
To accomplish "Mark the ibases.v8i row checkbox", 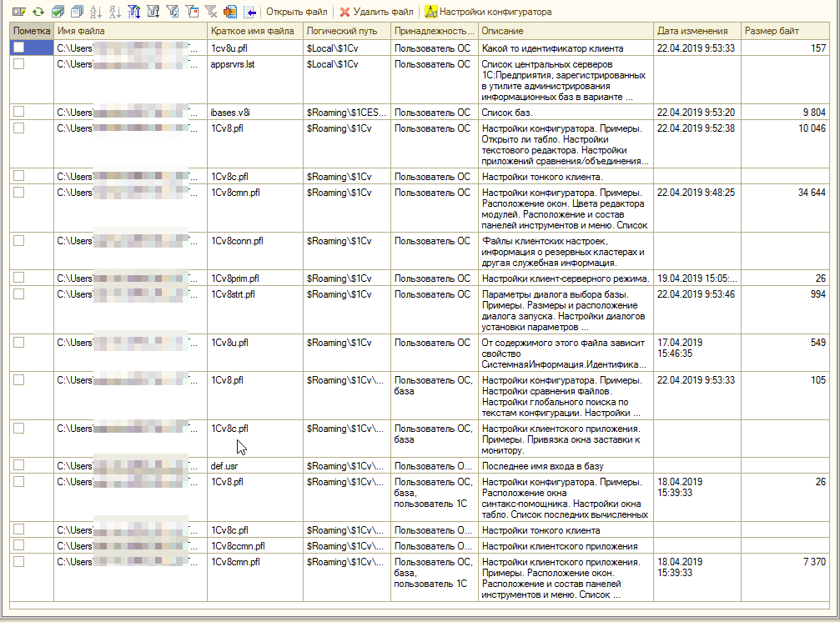I will [18, 112].
